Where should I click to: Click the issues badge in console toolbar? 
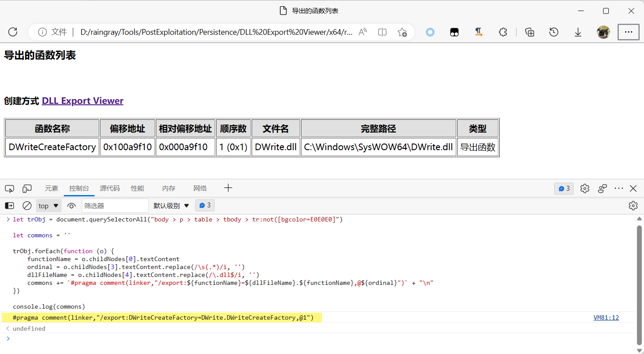pos(205,206)
